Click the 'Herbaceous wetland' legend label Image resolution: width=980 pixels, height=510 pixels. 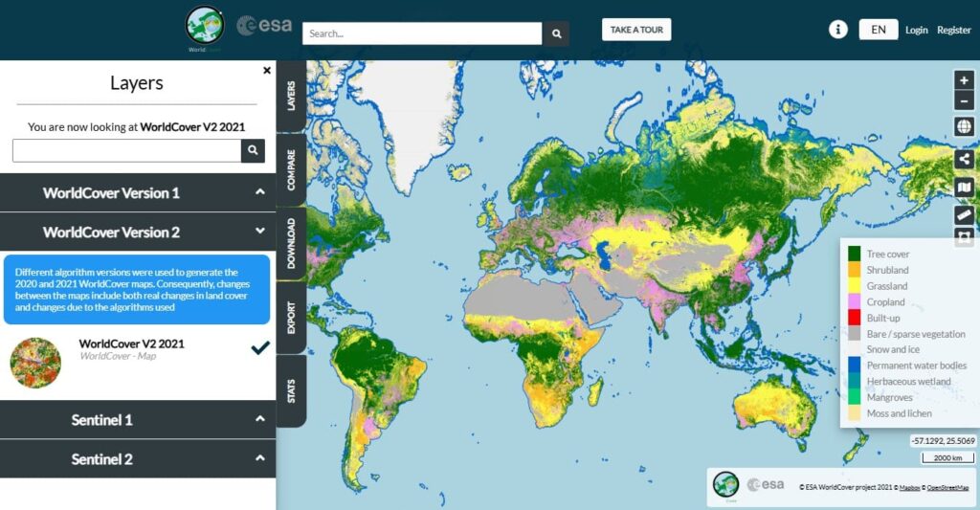pos(908,381)
